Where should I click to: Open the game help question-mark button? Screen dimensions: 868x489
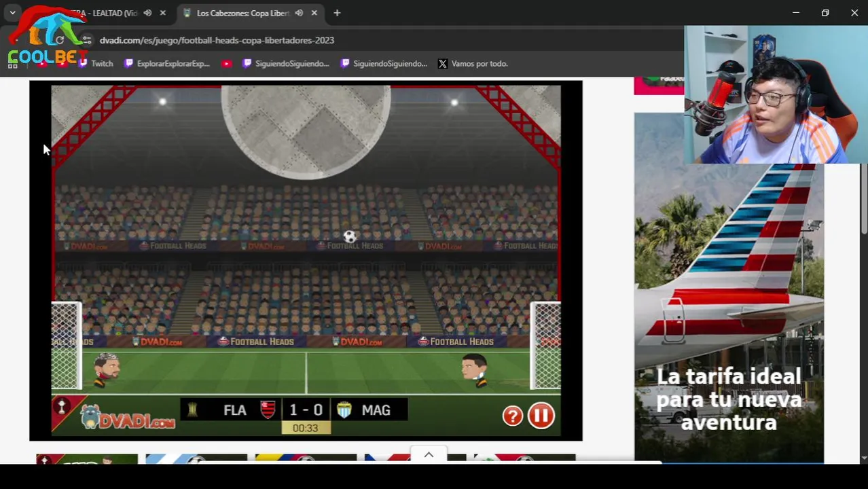coord(513,416)
